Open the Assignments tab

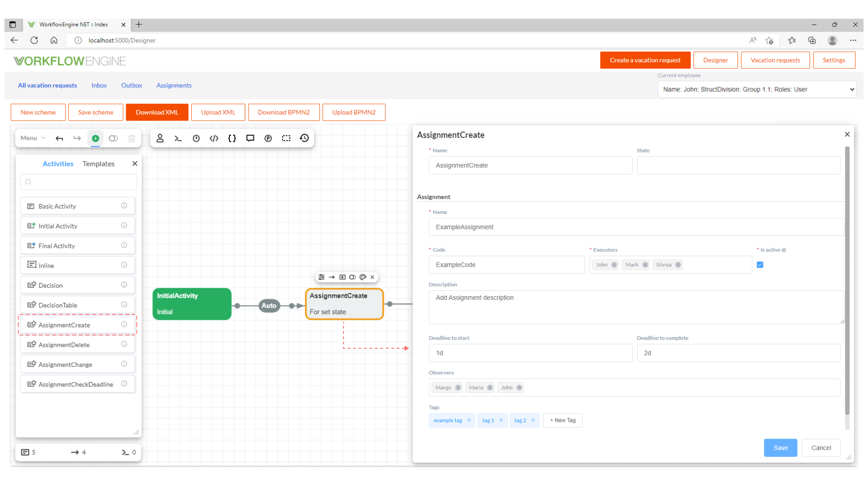tap(174, 86)
